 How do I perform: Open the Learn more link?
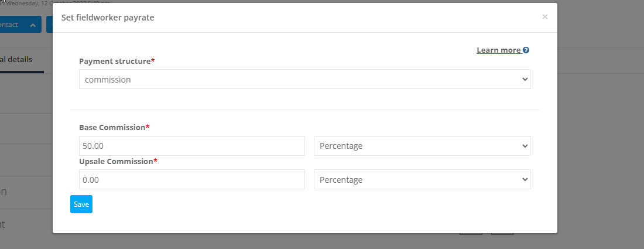(x=499, y=50)
